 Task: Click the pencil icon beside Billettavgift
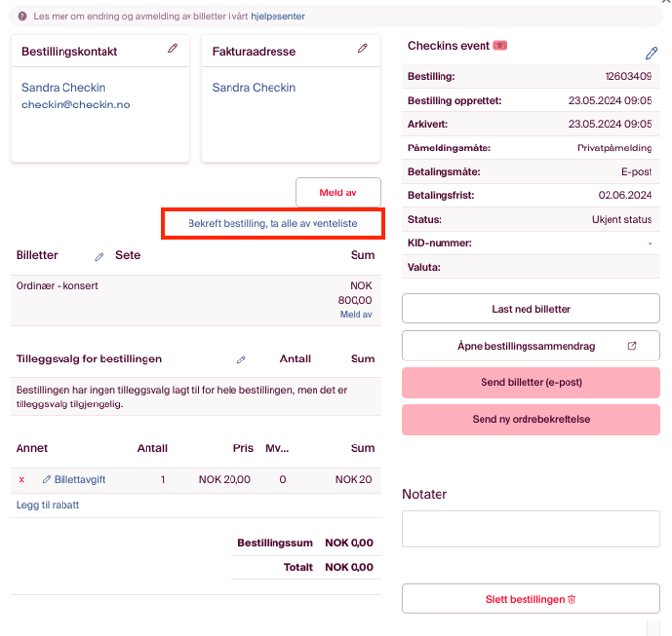pos(46,480)
